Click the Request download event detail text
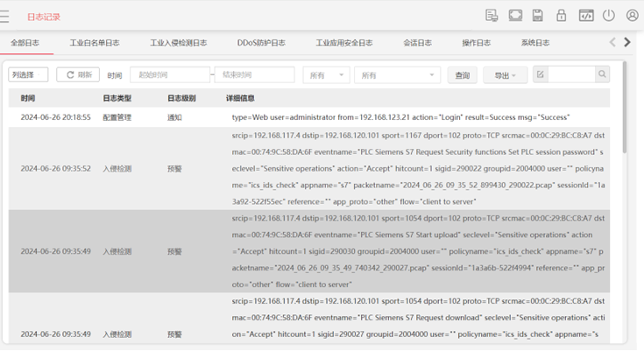Viewport: 644px width, 351px height. (x=418, y=318)
